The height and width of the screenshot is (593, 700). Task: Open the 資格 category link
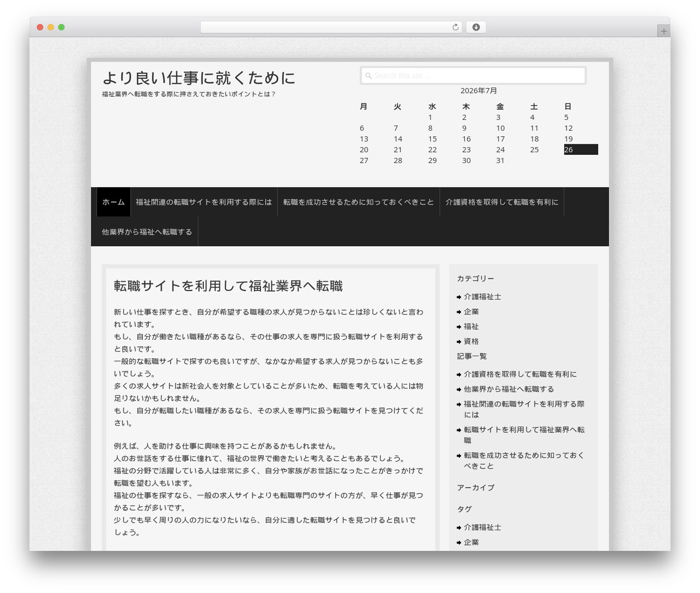point(471,341)
